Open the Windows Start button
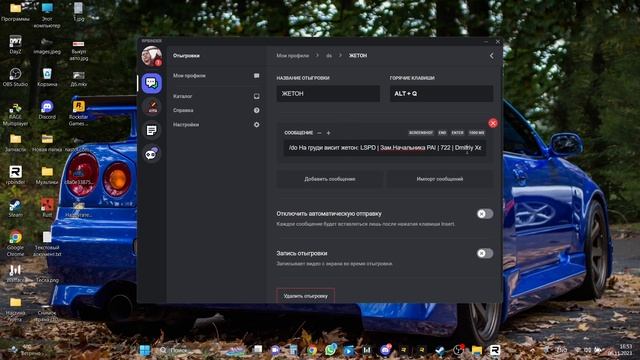Image resolution: width=640 pixels, height=360 pixels. point(145,350)
